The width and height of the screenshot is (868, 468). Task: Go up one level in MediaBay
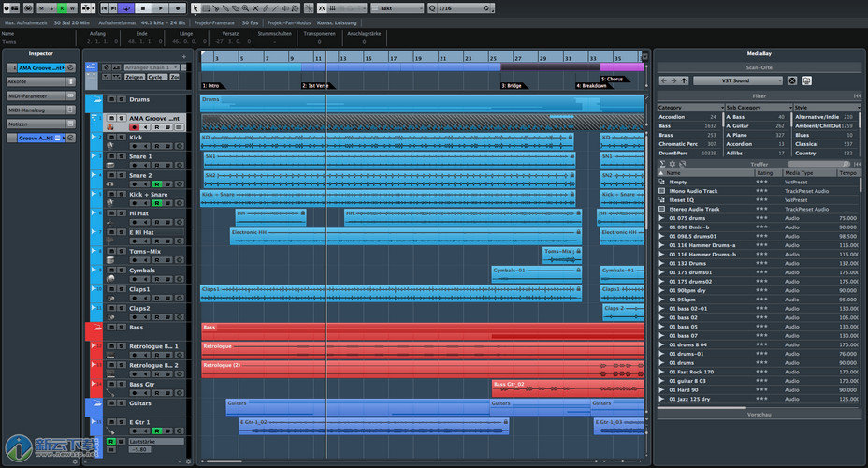click(685, 80)
